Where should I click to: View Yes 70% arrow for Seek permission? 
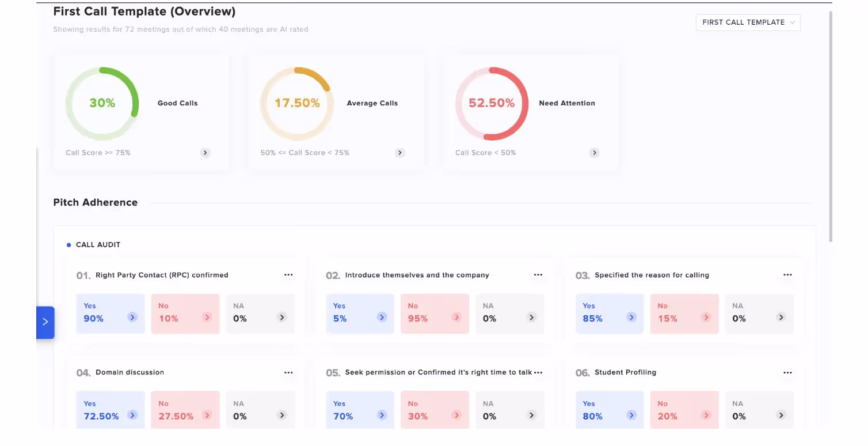tap(382, 415)
